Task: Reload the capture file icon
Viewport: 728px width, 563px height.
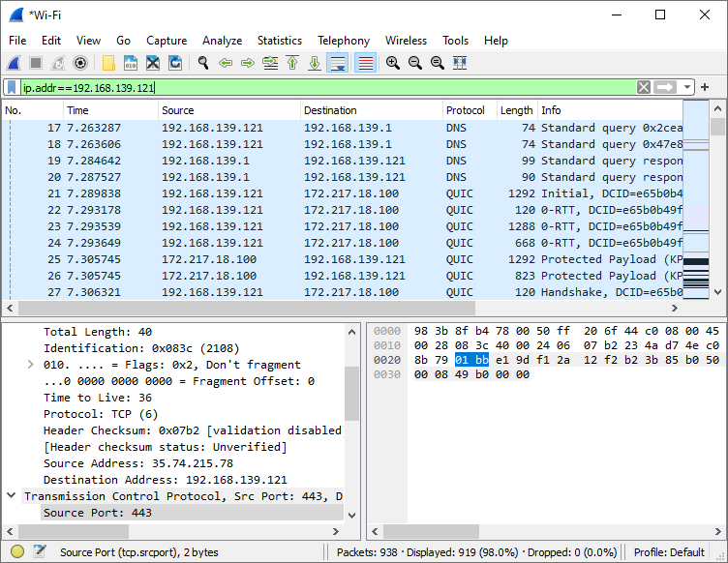Action: (x=175, y=63)
